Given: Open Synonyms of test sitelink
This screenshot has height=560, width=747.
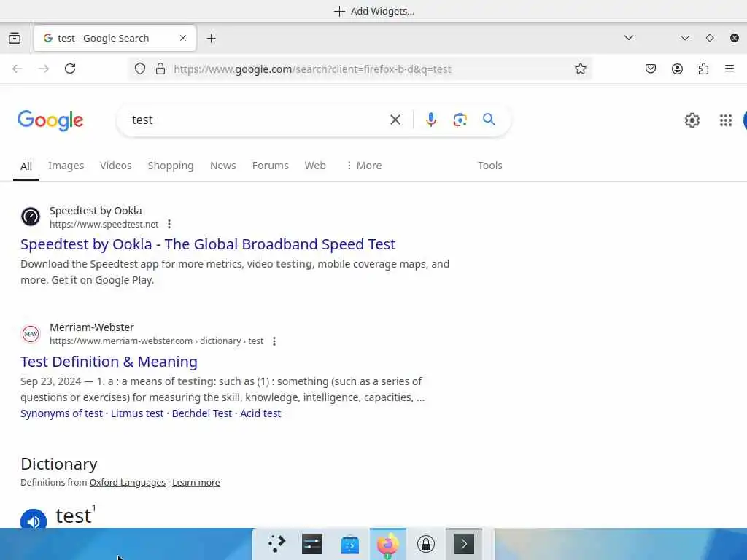Looking at the screenshot, I should (61, 413).
